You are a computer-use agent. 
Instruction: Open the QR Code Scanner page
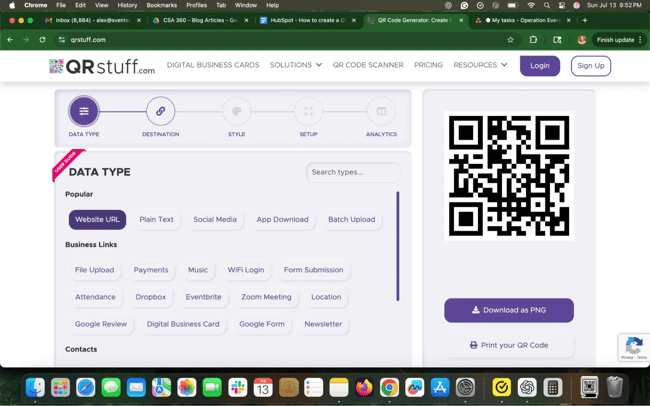(368, 65)
